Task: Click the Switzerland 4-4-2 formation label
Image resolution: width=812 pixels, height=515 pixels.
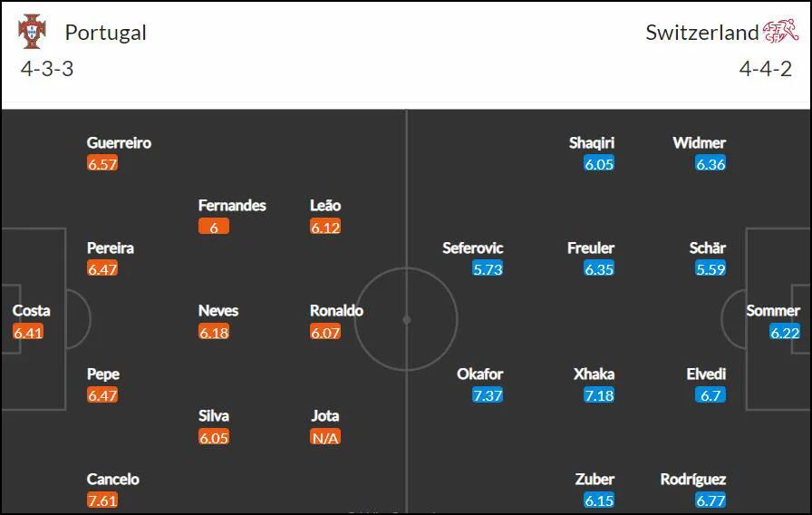Action: (x=766, y=69)
